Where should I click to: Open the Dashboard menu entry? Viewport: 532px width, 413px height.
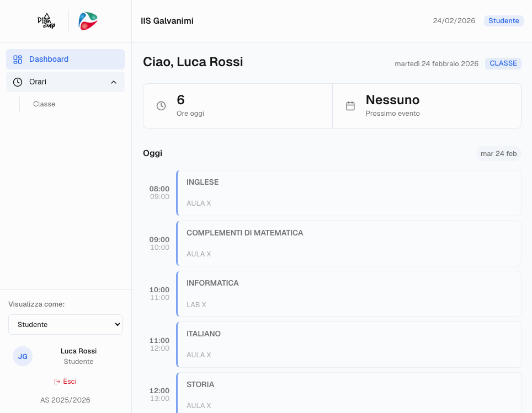[49, 59]
